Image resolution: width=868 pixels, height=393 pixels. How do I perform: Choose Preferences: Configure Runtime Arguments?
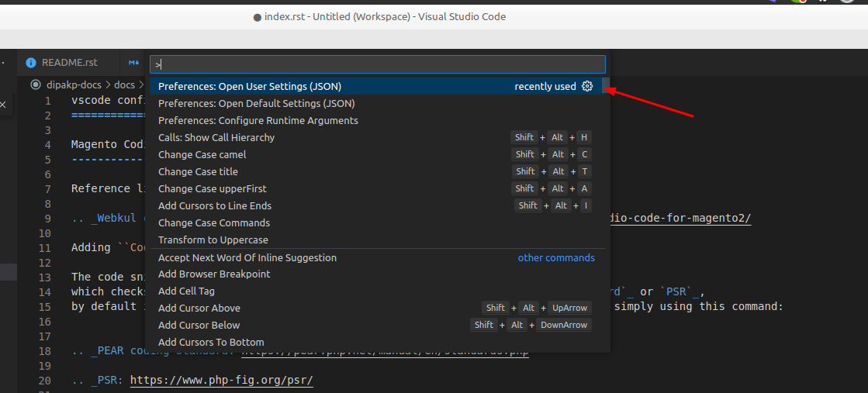click(x=376, y=121)
